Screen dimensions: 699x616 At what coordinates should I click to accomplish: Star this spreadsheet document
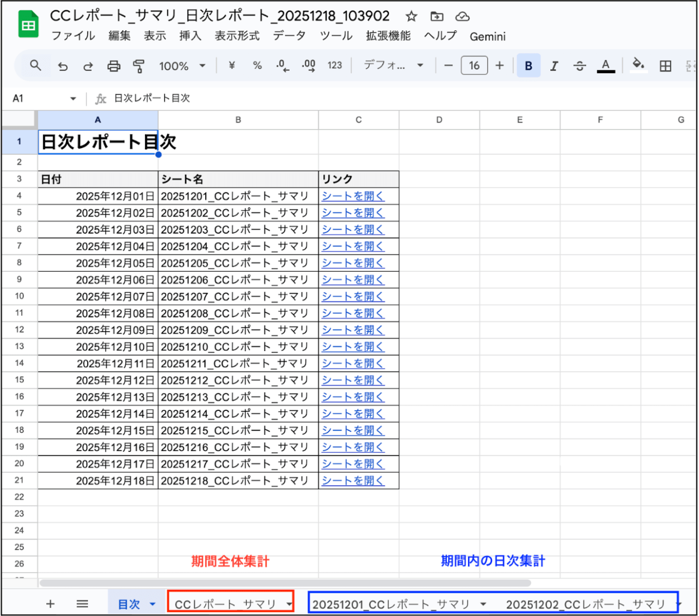click(x=412, y=16)
